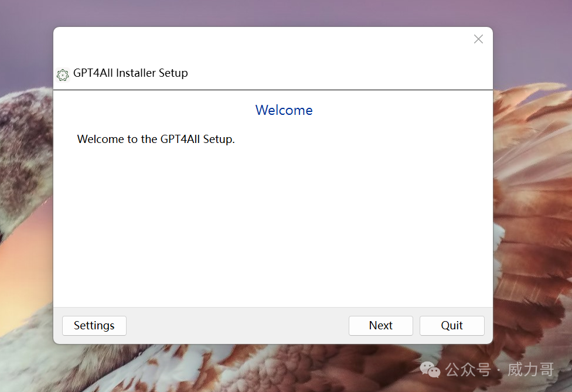Quit the GPT4All installer

pyautogui.click(x=452, y=325)
